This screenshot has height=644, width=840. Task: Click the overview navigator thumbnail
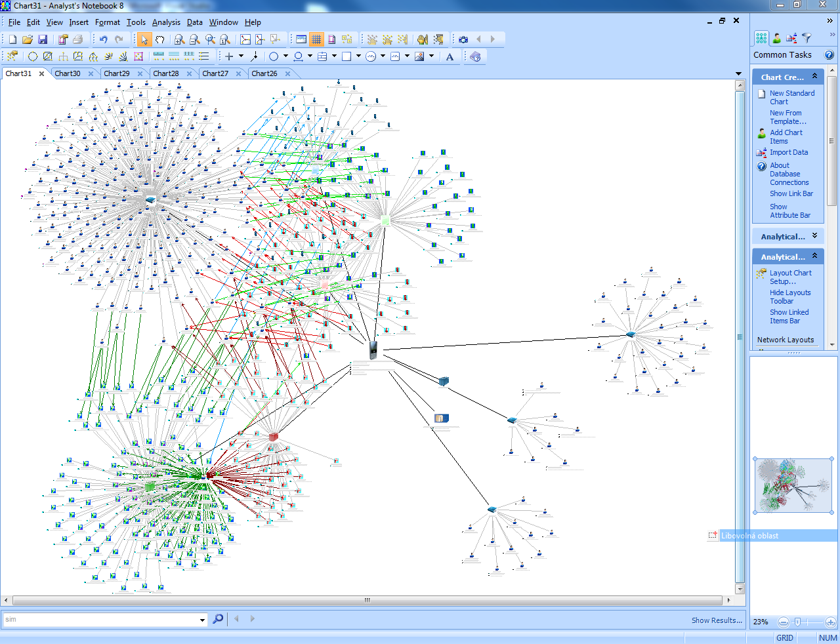(793, 485)
